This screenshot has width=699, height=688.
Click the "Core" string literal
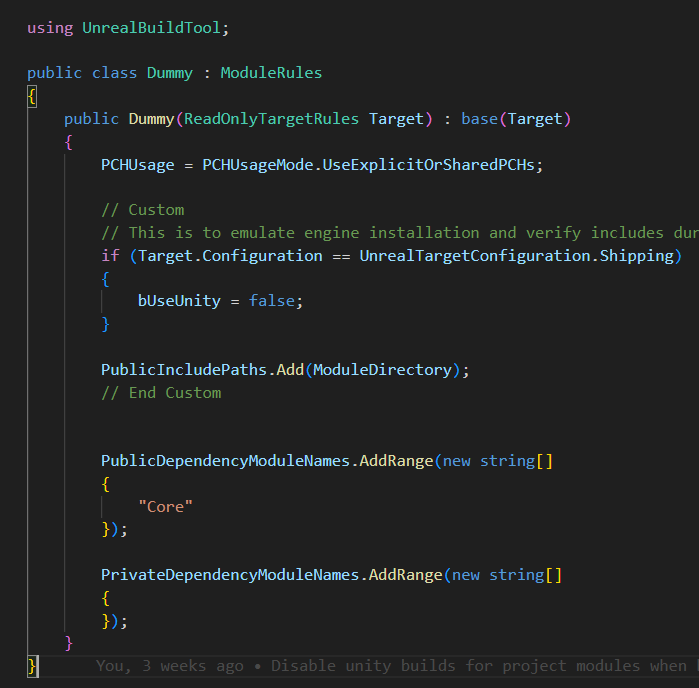[165, 507]
